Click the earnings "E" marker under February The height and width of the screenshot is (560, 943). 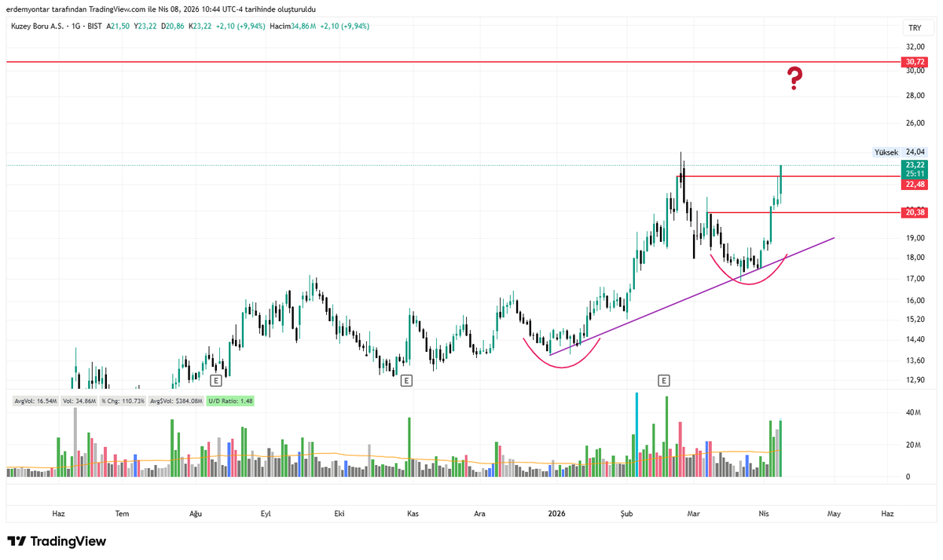tap(664, 379)
